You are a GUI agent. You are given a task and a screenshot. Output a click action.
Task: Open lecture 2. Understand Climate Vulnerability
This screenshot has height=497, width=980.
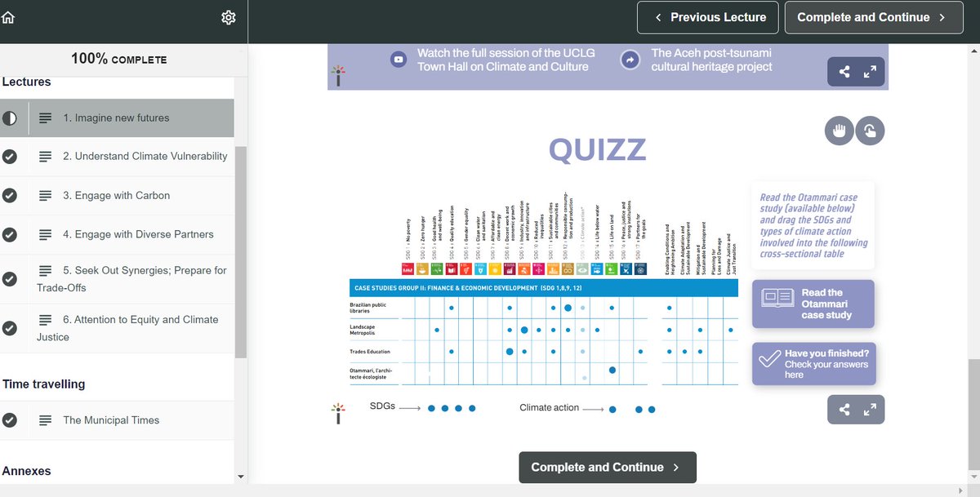coord(117,157)
